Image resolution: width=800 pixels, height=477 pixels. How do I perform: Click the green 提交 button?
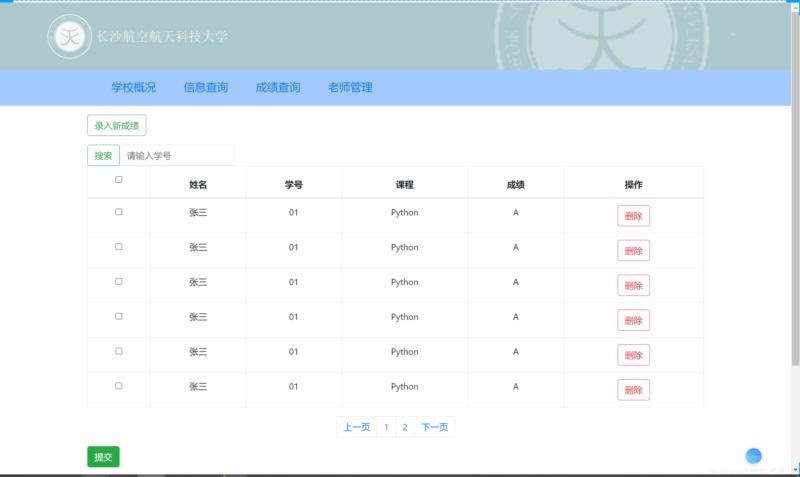click(x=103, y=457)
